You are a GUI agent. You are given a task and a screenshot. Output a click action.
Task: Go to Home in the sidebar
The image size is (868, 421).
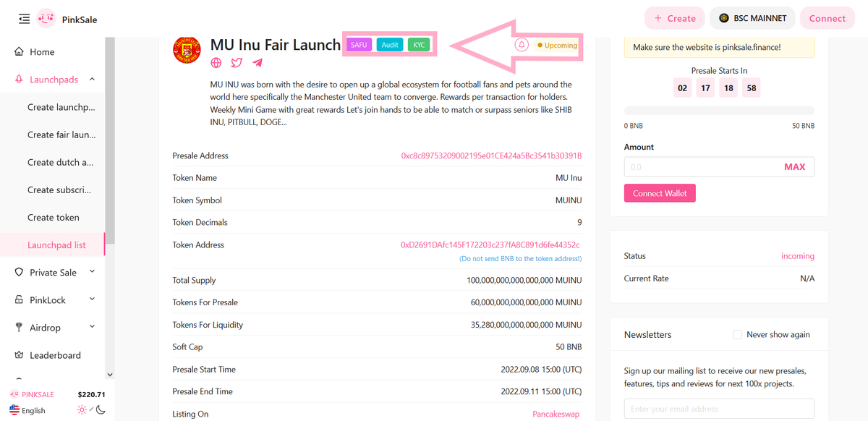42,52
